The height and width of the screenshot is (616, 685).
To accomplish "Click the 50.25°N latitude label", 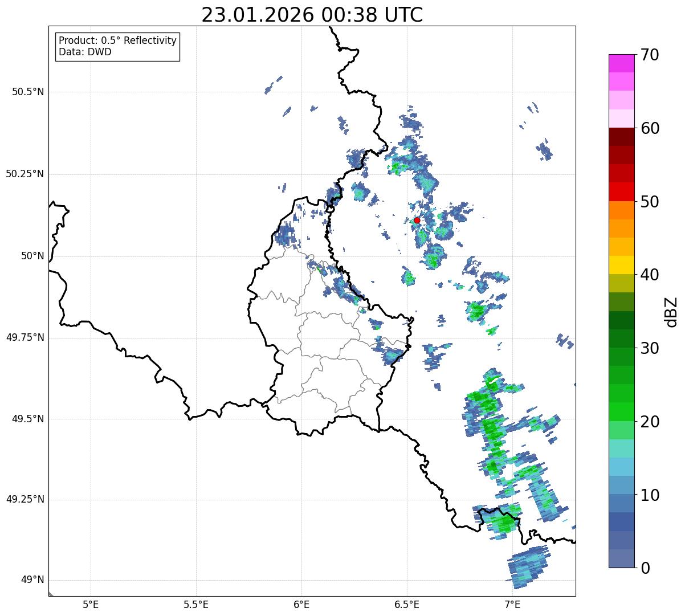I will [25, 174].
